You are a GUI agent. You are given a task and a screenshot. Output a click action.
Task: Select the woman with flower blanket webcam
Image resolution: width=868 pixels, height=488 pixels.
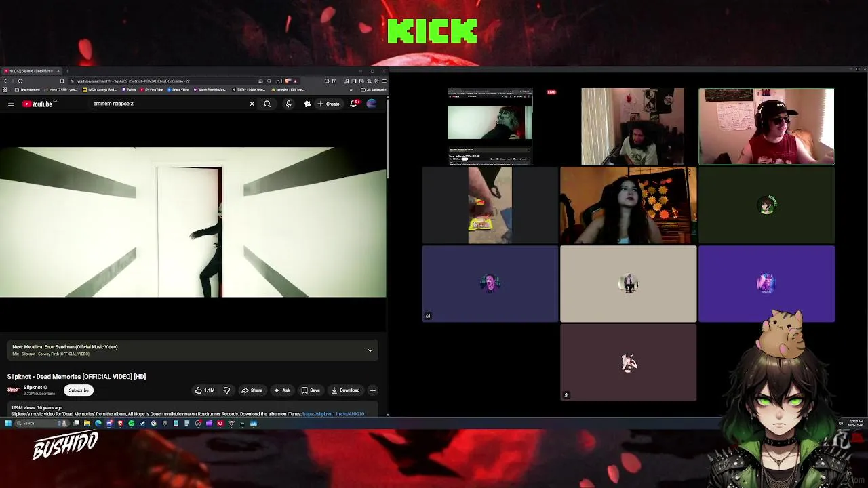[x=628, y=205]
